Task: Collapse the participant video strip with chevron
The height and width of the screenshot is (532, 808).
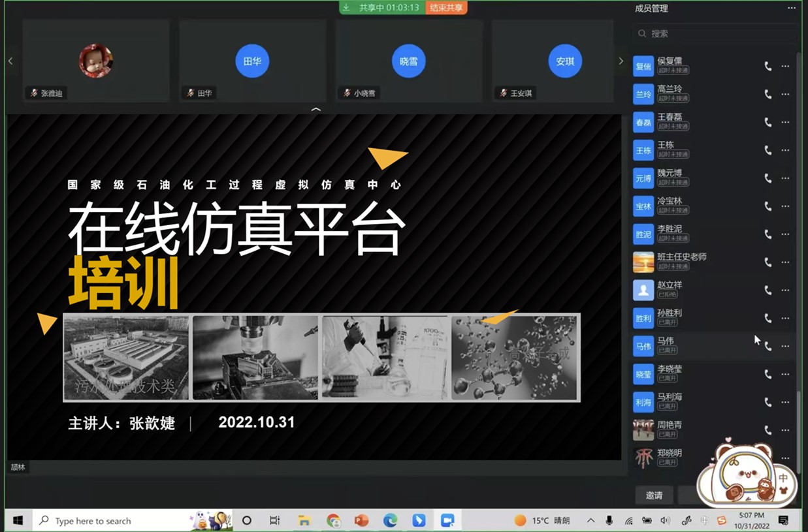Action: (316, 110)
